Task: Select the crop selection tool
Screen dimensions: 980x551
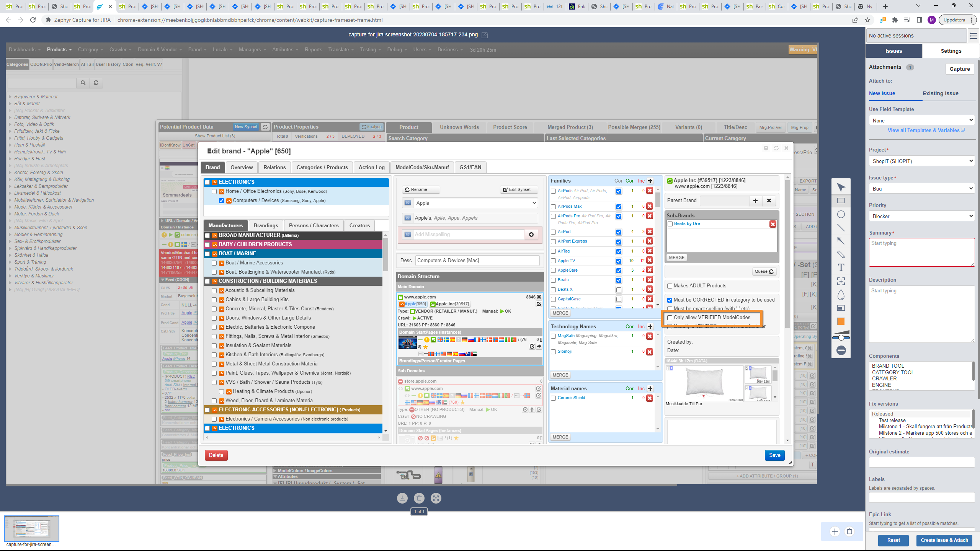Action: 841,281
